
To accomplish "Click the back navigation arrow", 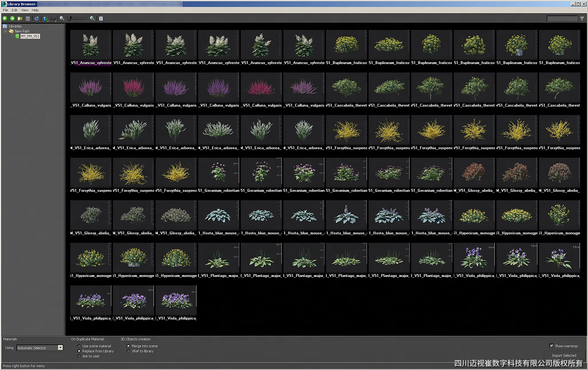I will 5,19.
